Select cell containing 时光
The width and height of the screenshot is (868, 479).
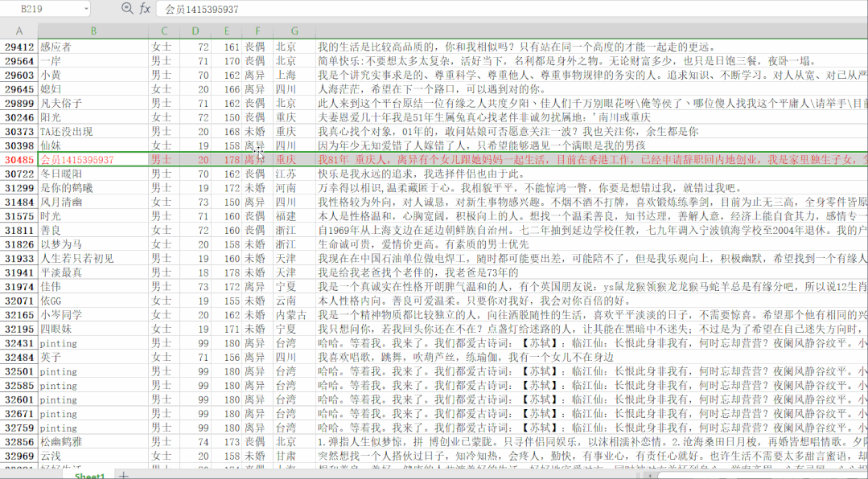pos(93,216)
